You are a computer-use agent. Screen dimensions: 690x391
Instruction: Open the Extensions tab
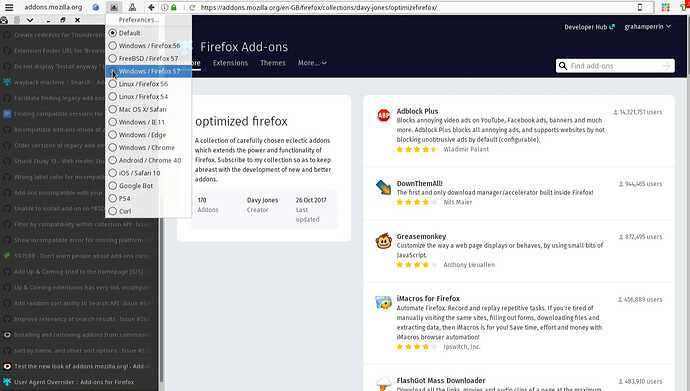pyautogui.click(x=230, y=63)
